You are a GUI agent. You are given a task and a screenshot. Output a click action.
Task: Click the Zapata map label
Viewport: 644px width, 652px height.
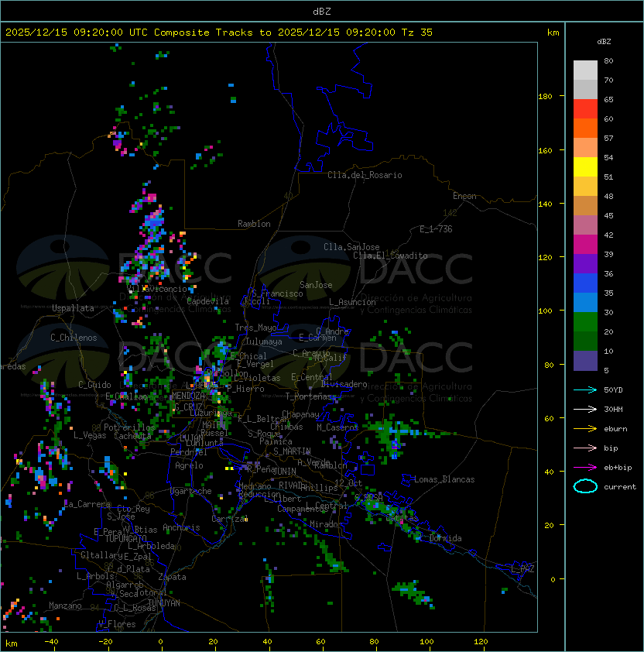[x=172, y=577]
